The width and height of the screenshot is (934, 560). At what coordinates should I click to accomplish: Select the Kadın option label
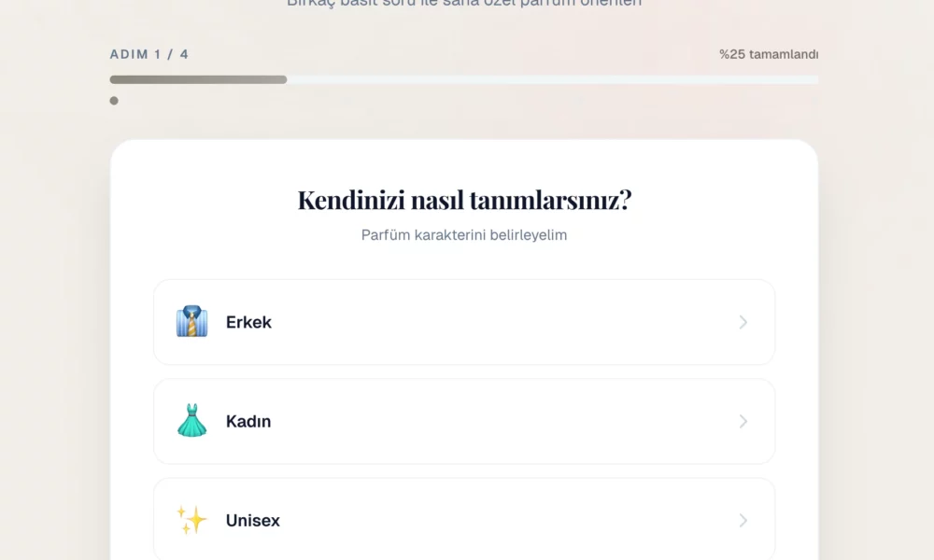tap(248, 421)
